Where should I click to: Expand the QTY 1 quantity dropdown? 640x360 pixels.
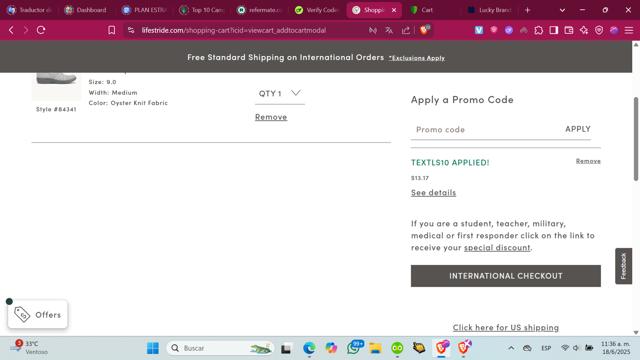click(280, 93)
